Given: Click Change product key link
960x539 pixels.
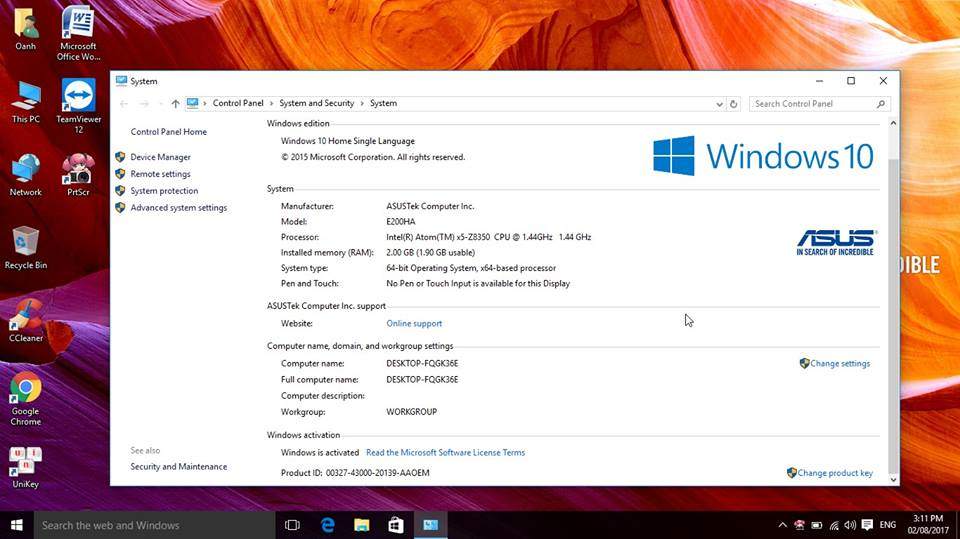Looking at the screenshot, I should pos(835,473).
